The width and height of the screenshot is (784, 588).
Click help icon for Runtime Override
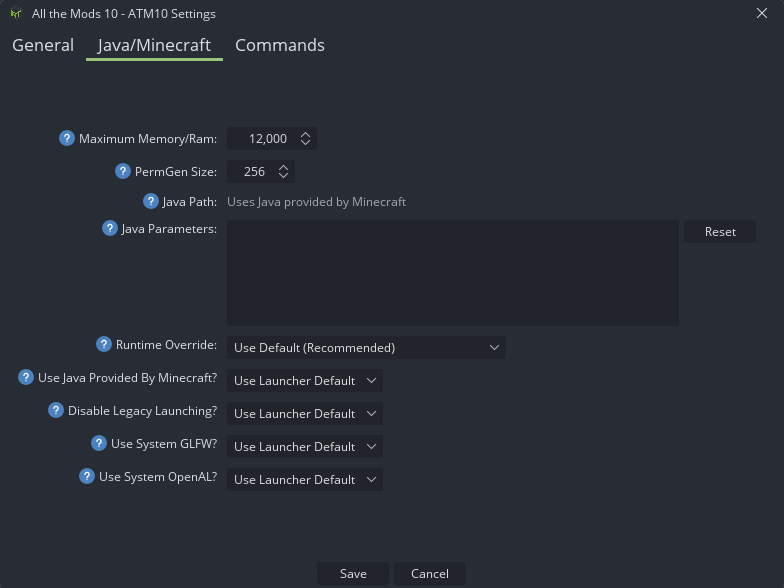tap(104, 344)
